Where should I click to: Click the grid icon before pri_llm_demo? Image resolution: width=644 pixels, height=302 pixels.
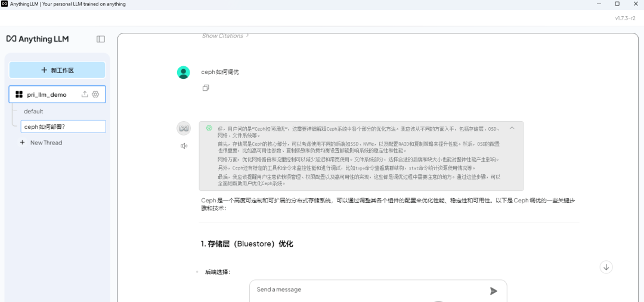(x=19, y=94)
